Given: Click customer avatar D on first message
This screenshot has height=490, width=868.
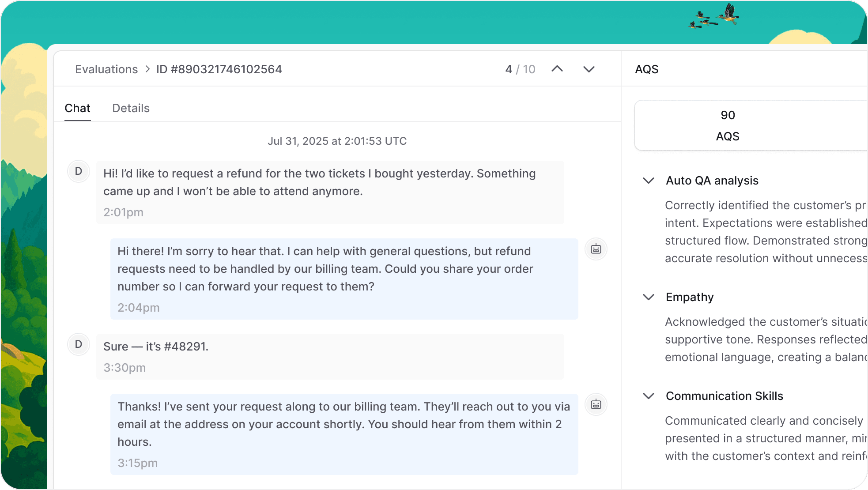Looking at the screenshot, I should tap(79, 171).
